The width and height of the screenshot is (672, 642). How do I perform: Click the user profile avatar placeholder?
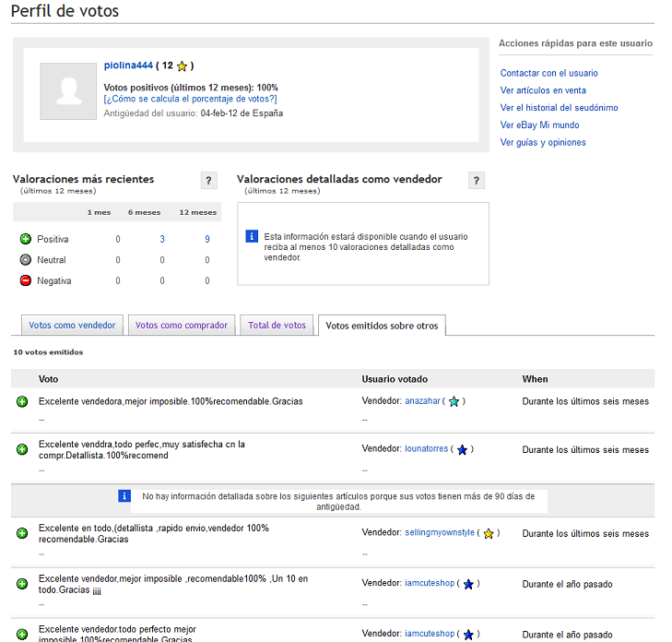coord(68,91)
